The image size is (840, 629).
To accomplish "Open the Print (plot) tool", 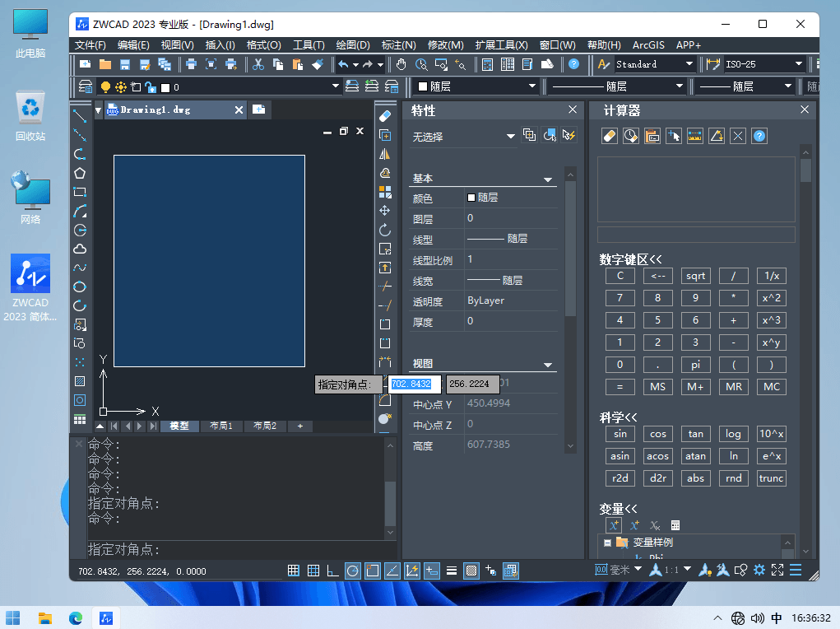I will 191,64.
